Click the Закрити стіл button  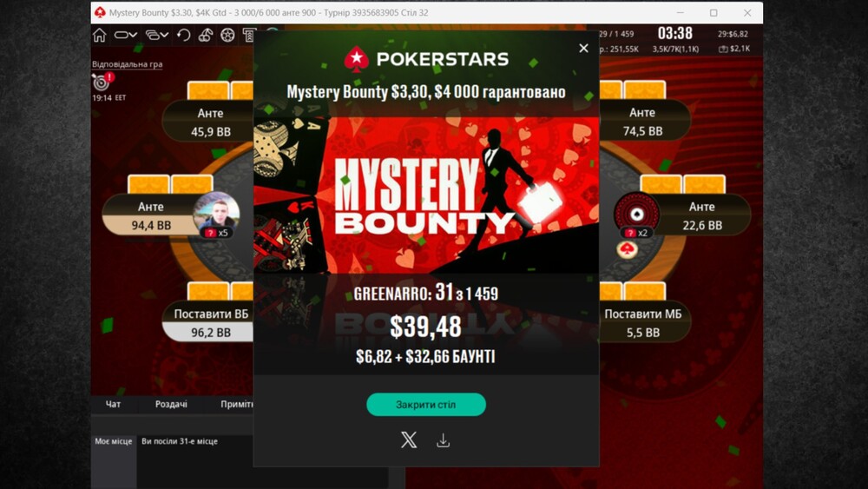pos(425,404)
